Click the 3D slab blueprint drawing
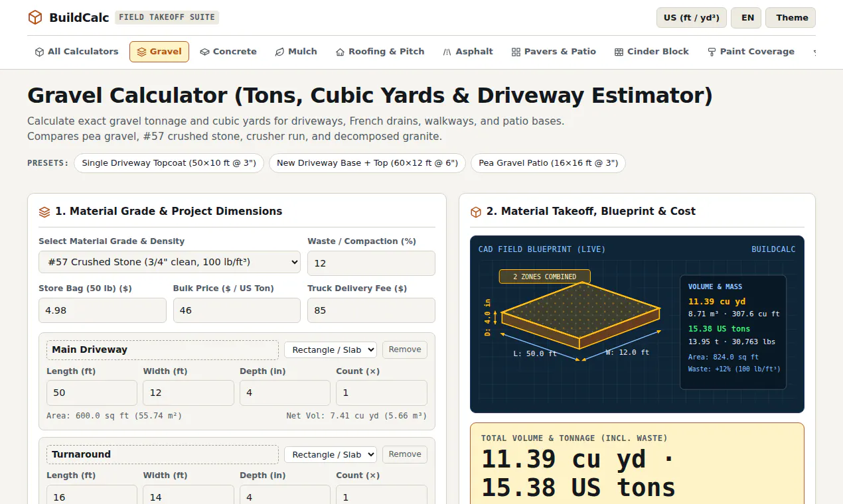Viewport: 843px width, 504px height. tap(581, 315)
